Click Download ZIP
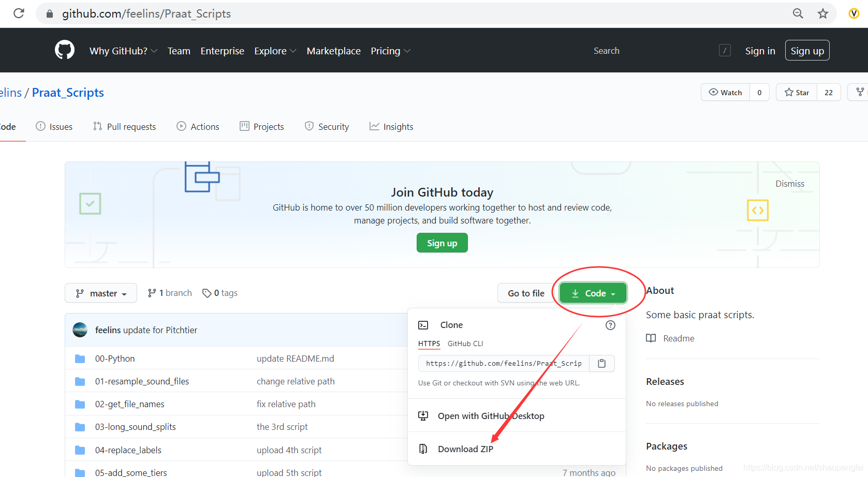This screenshot has width=868, height=477. pos(465,449)
